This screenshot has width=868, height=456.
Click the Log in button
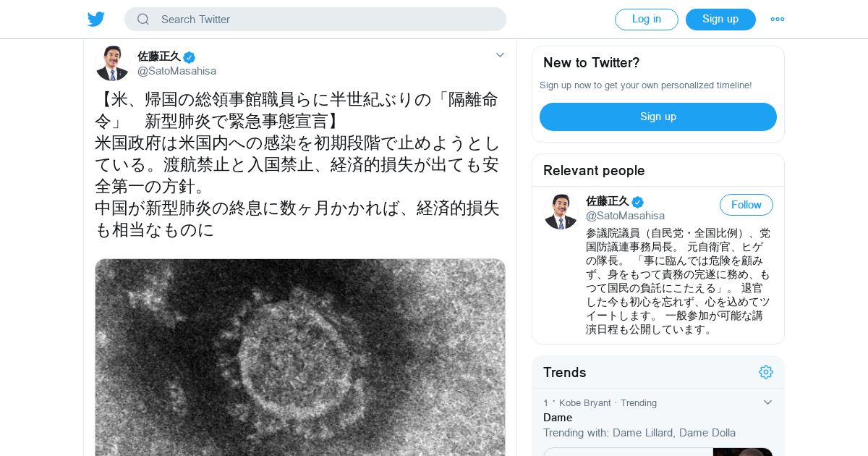[646, 20]
